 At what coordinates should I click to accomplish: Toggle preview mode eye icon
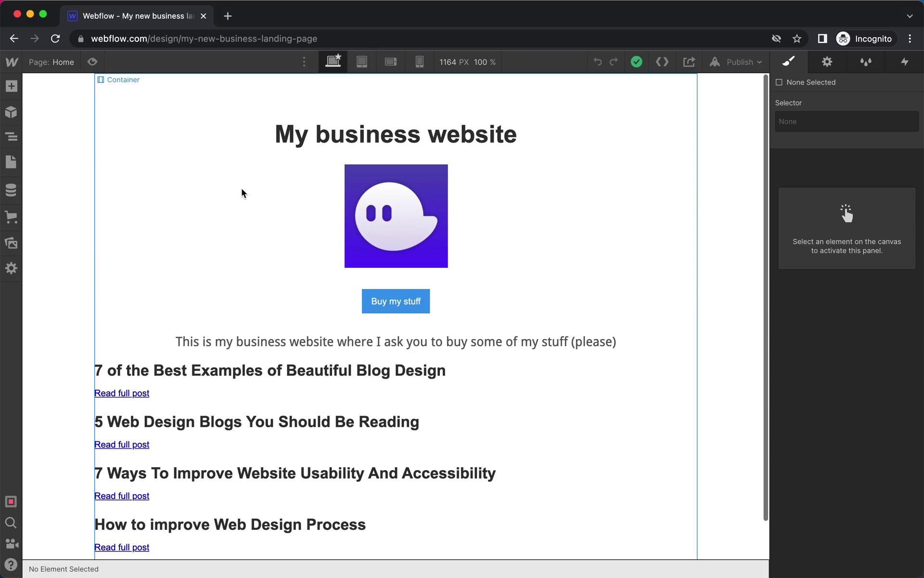[92, 62]
